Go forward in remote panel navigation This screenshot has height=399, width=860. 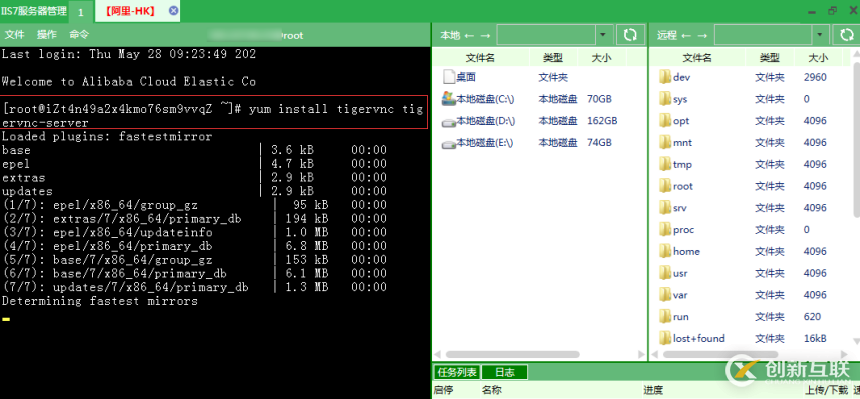click(702, 36)
